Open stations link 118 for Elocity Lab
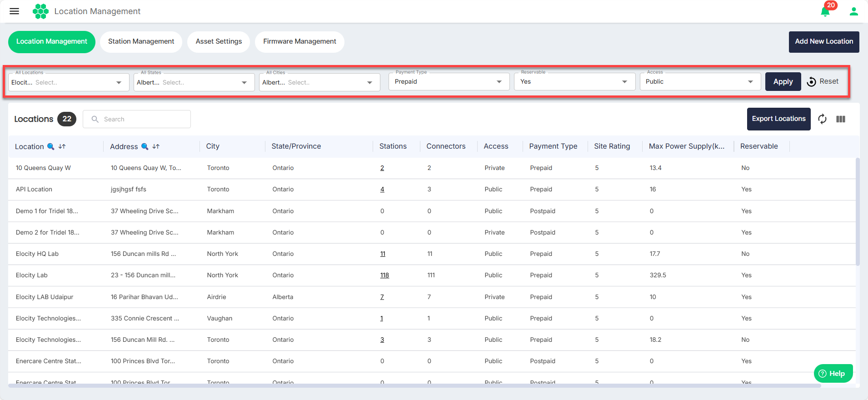868x400 pixels. [x=384, y=275]
